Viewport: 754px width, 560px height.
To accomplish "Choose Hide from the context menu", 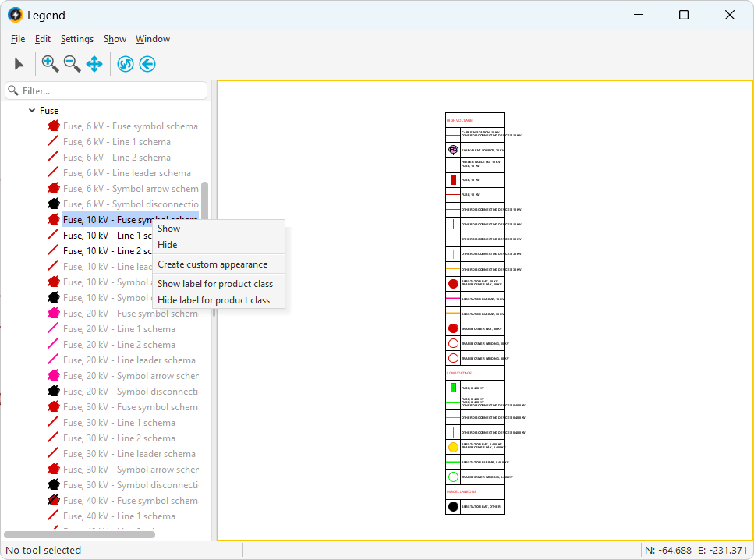I will (168, 245).
